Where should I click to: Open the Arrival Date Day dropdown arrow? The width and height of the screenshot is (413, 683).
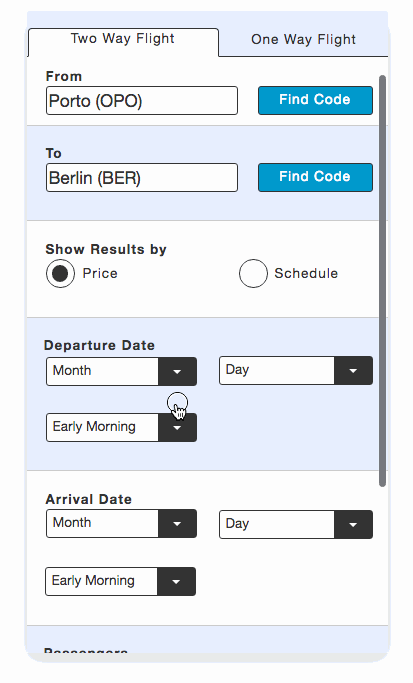[353, 524]
